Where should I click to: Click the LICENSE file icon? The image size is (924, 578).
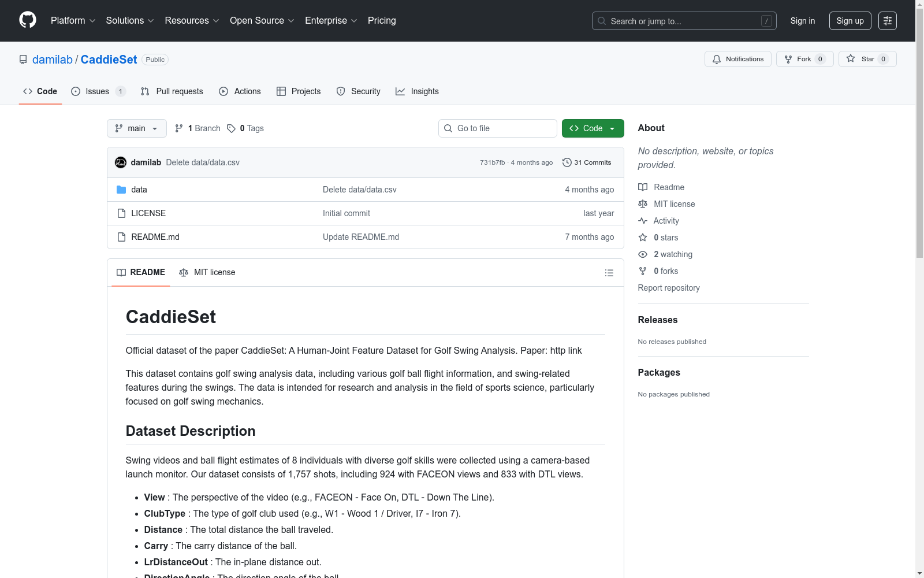point(121,213)
